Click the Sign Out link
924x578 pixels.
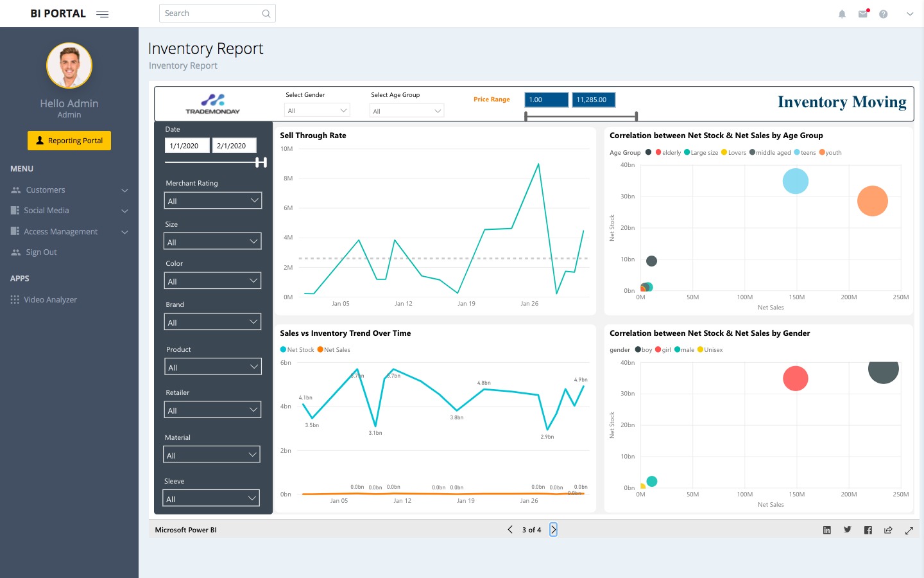coord(41,252)
